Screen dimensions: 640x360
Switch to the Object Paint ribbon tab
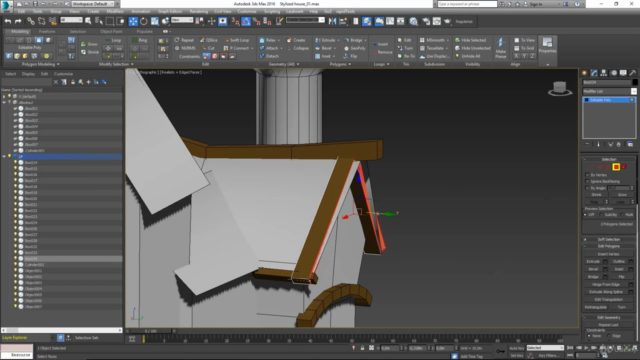pos(111,31)
